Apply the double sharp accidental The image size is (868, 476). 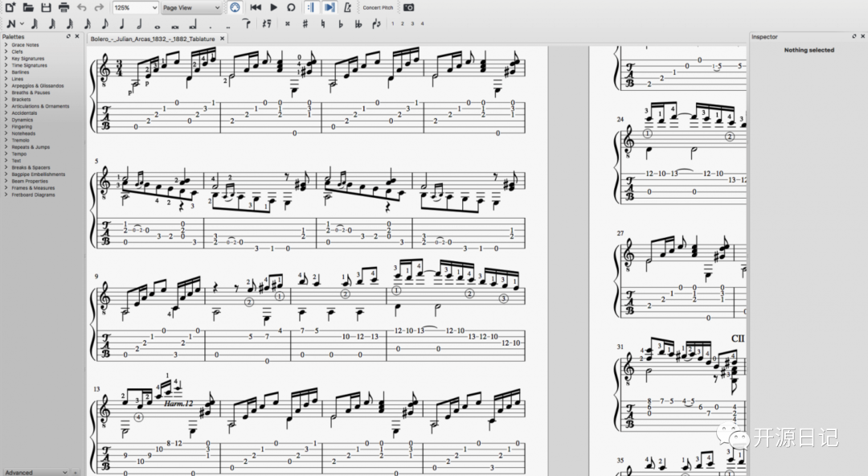pos(287,24)
